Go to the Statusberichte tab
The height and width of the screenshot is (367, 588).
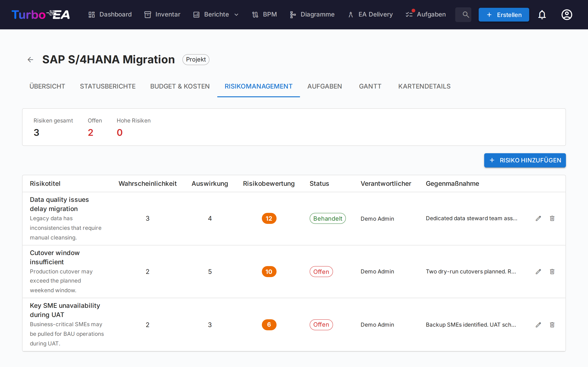(108, 86)
